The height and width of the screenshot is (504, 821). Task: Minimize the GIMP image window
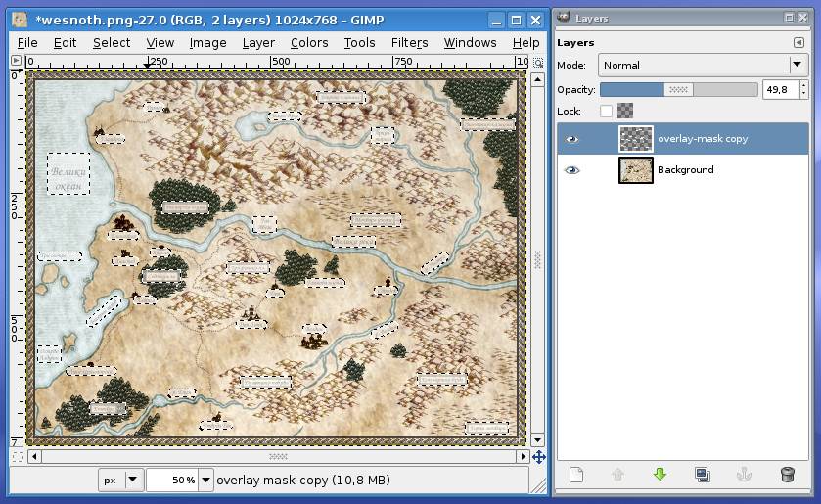(496, 20)
